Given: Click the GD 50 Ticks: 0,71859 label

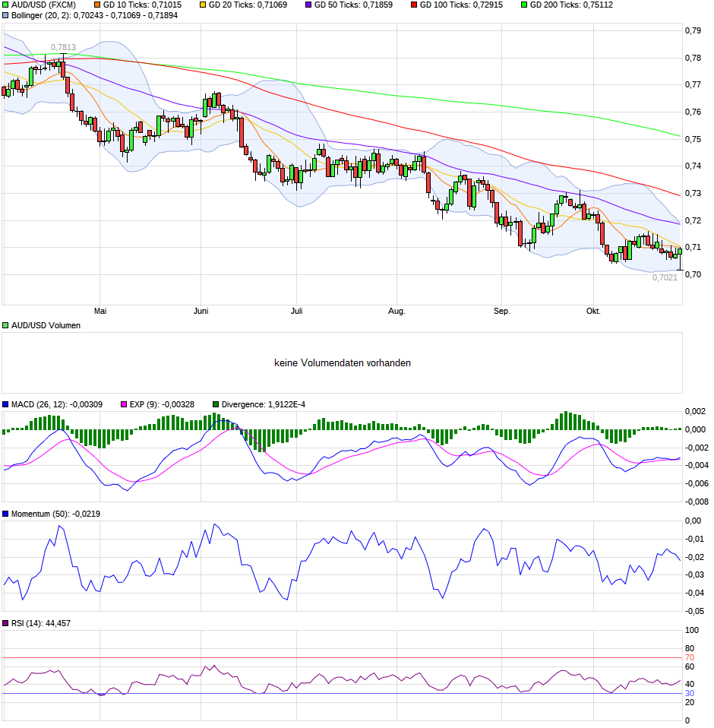Looking at the screenshot, I should (353, 5).
